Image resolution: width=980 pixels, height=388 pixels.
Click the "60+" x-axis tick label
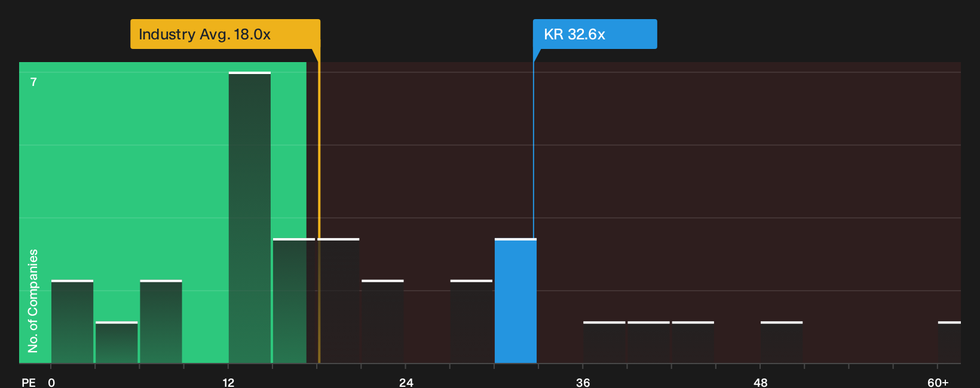(938, 383)
